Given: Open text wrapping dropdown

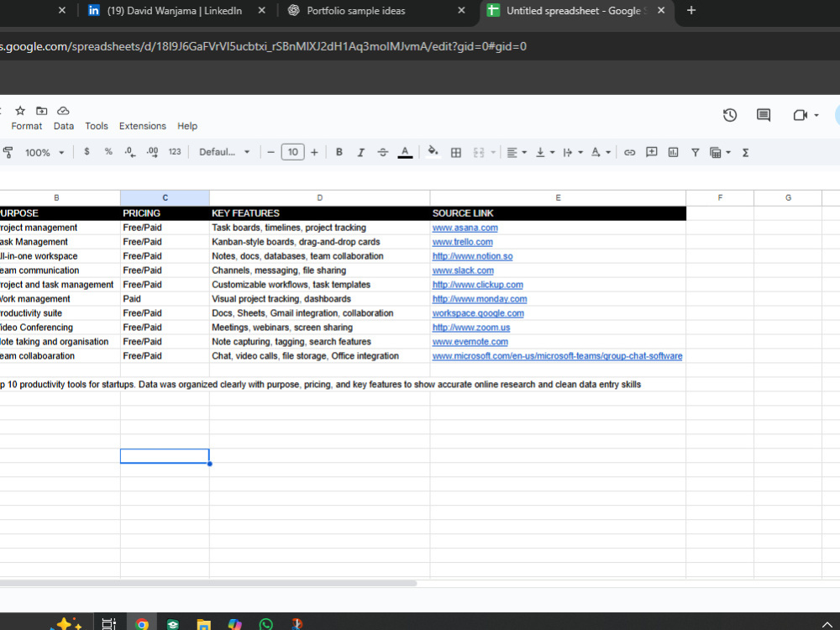Looking at the screenshot, I should [573, 153].
